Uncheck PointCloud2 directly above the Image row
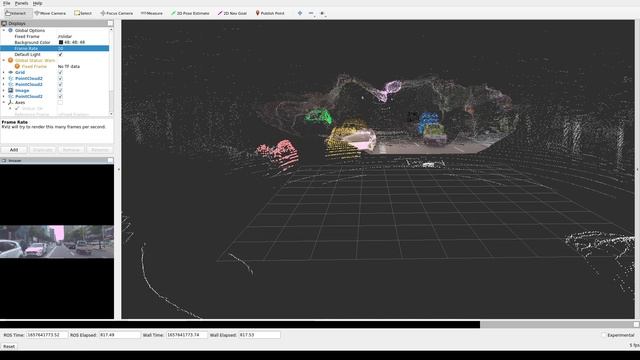This screenshot has height=360, width=640. [60, 84]
